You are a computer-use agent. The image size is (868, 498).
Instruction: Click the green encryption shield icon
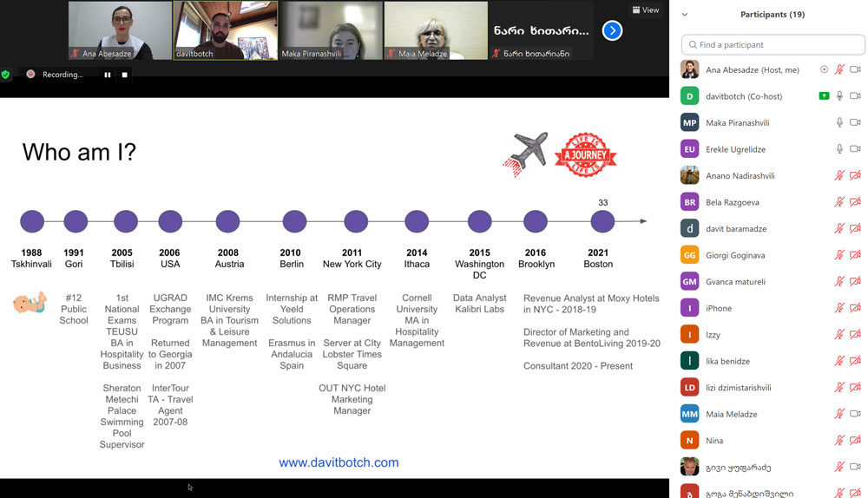coord(6,75)
